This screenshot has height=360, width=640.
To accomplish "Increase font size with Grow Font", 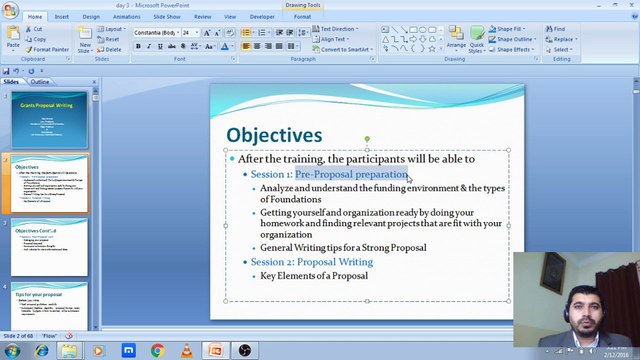I will click(x=207, y=33).
